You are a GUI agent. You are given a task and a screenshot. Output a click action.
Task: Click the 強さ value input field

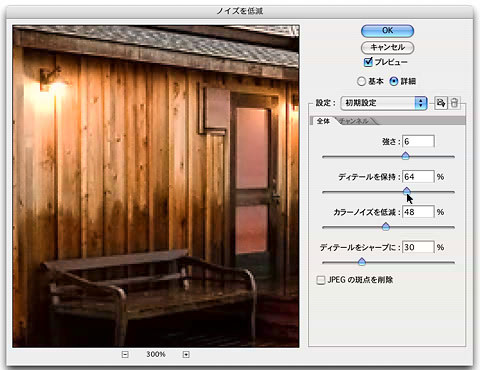[418, 141]
